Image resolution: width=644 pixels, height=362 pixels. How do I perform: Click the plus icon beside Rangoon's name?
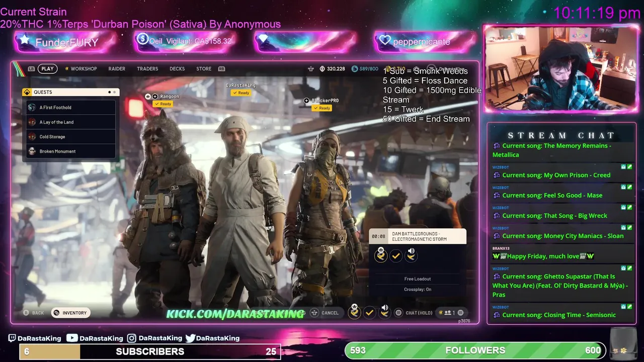(155, 97)
